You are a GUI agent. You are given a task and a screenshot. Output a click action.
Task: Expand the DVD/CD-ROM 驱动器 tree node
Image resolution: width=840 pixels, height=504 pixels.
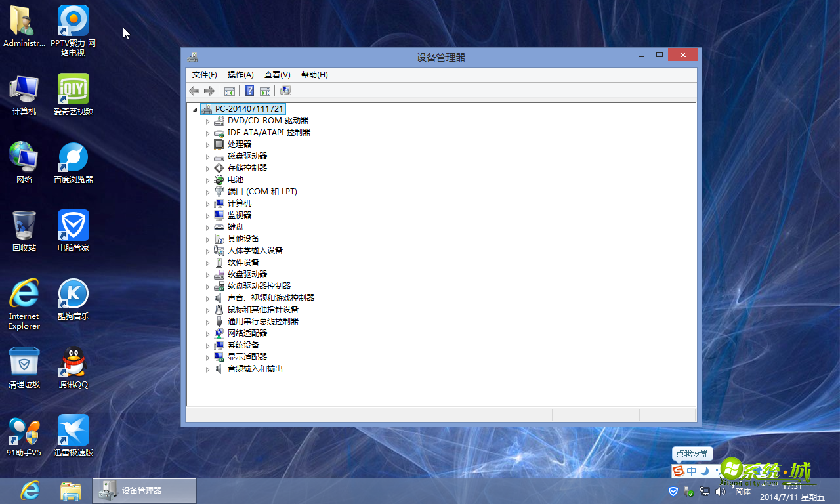click(x=207, y=120)
